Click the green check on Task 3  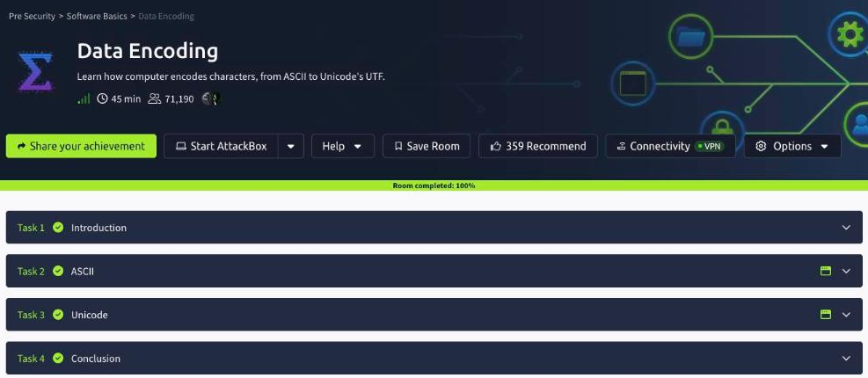(58, 315)
